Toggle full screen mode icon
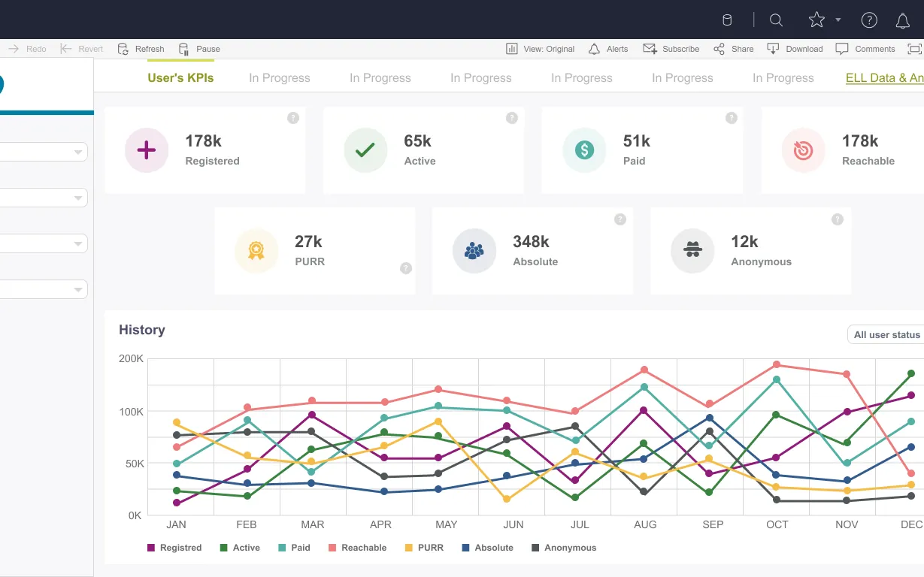The width and height of the screenshot is (924, 577). click(914, 49)
